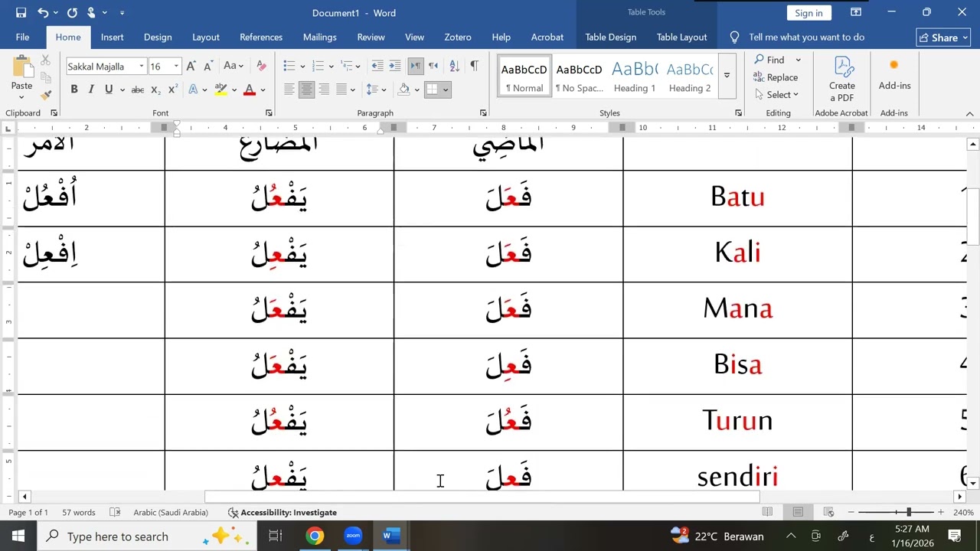Screen dimensions: 980x551
Task: Toggle show paragraph marks
Action: click(x=474, y=66)
